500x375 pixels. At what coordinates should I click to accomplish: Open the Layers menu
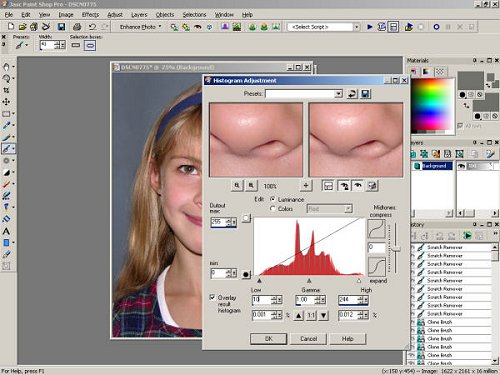139,14
